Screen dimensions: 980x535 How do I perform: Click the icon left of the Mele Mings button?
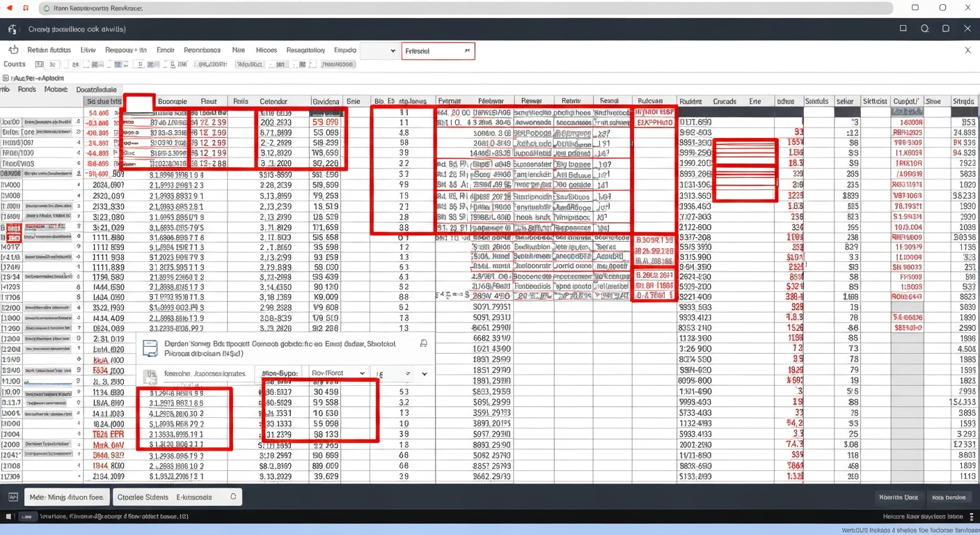[13, 497]
